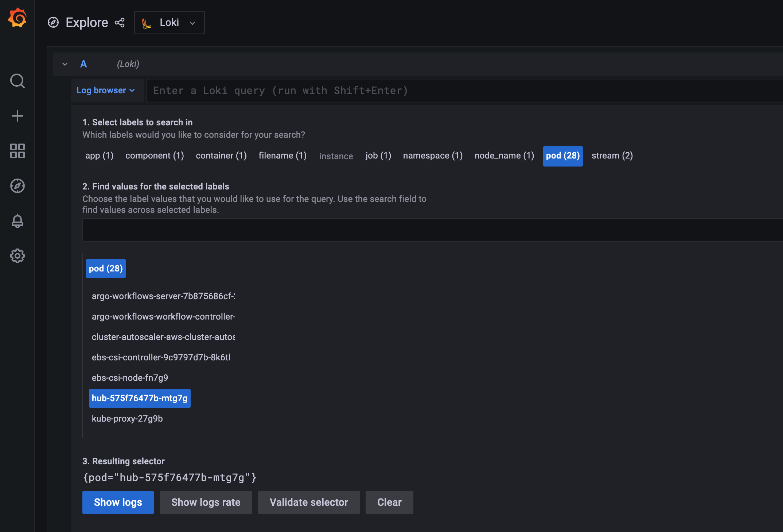Open the Configuration gear icon
783x532 pixels.
pyautogui.click(x=17, y=256)
